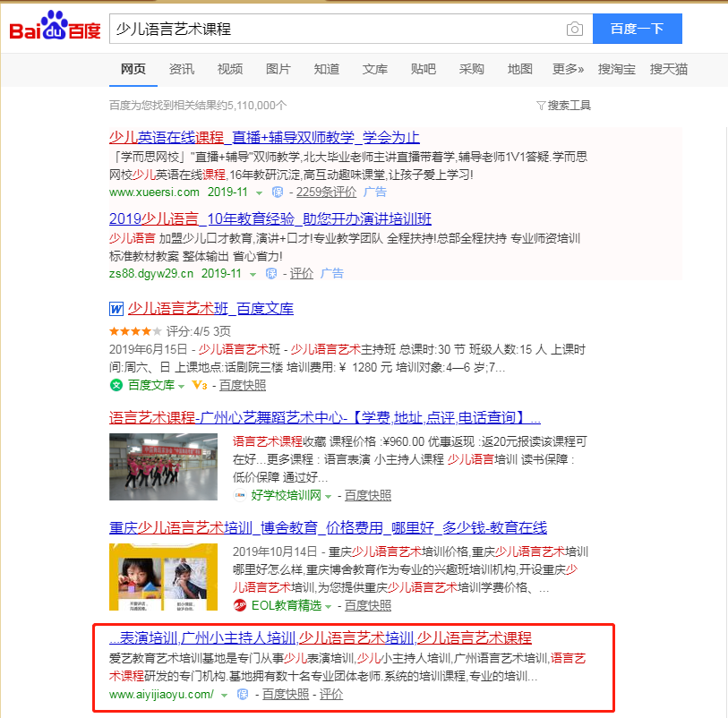728x718 pixels.
Task: Expand dropdown arrow next to 好学校培训网
Action: click(329, 497)
